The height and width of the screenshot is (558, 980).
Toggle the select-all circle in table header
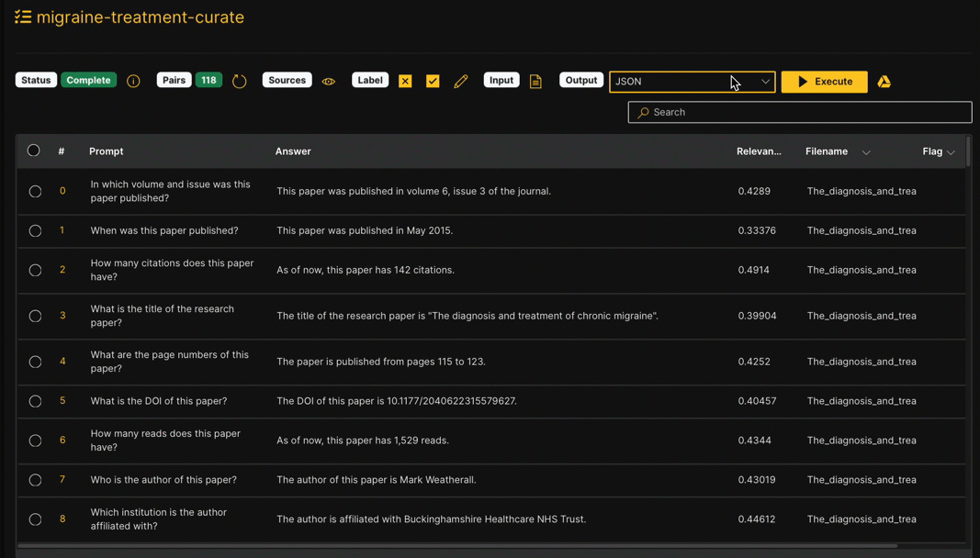click(x=34, y=151)
